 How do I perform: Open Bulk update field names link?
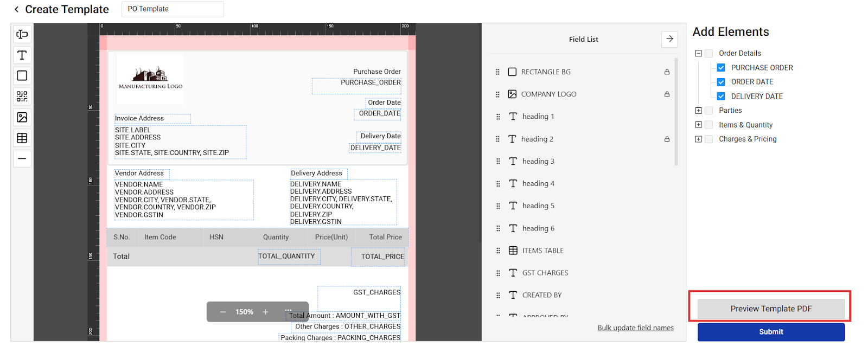tap(635, 328)
